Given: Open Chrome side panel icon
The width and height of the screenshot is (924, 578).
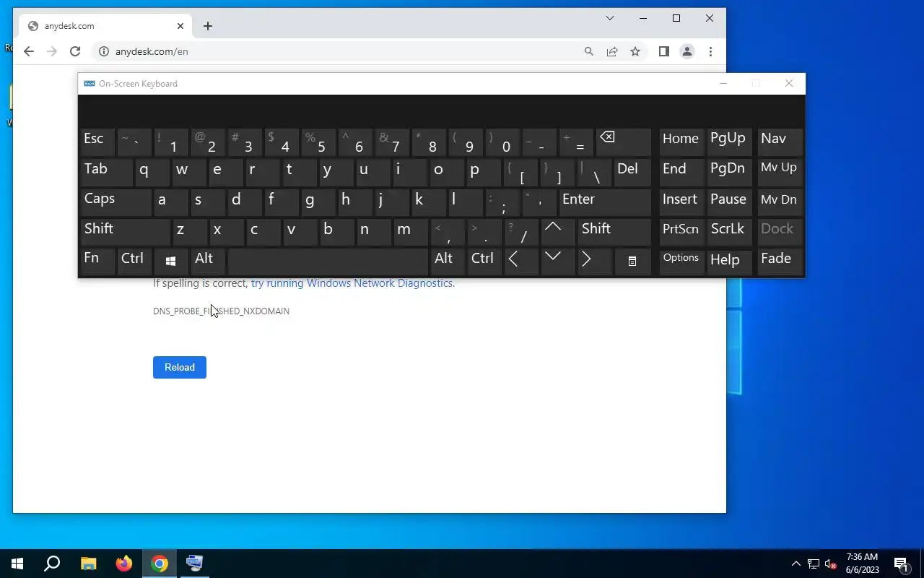Looking at the screenshot, I should [664, 51].
